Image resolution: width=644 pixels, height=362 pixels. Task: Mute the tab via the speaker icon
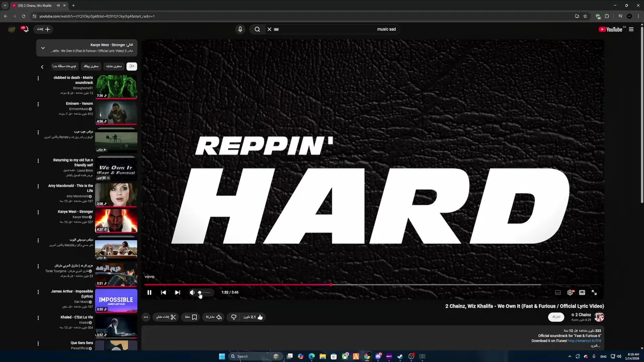pos(58,6)
